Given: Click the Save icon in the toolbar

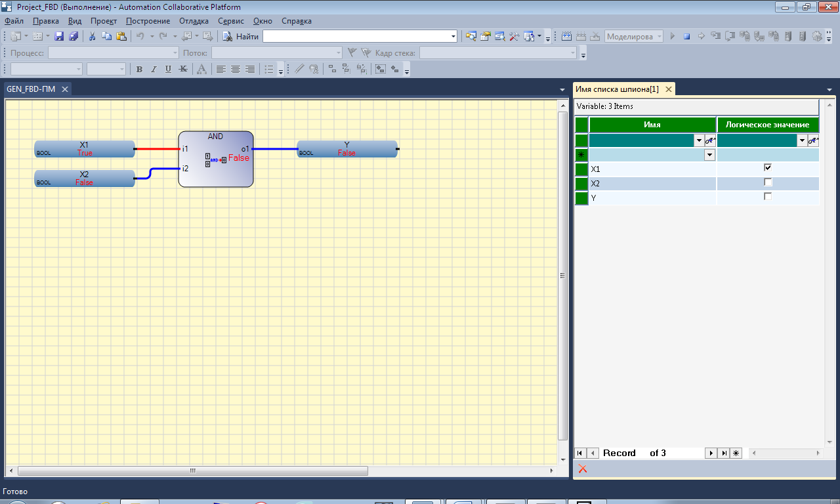Looking at the screenshot, I should pyautogui.click(x=59, y=36).
